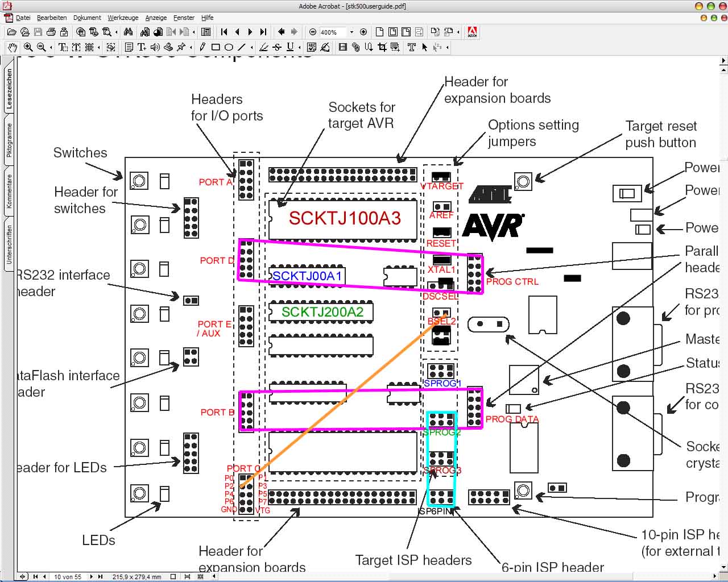
Task: Select the Note comment tool
Action: point(129,47)
